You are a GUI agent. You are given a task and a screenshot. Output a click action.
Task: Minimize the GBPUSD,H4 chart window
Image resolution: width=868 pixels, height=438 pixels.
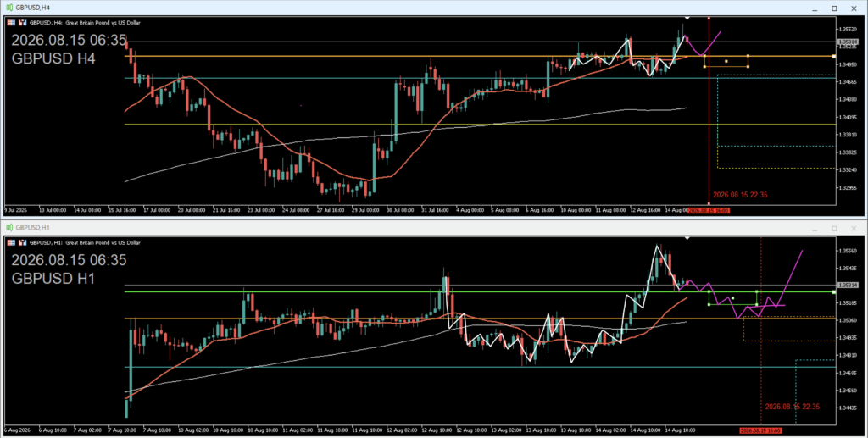pos(815,8)
